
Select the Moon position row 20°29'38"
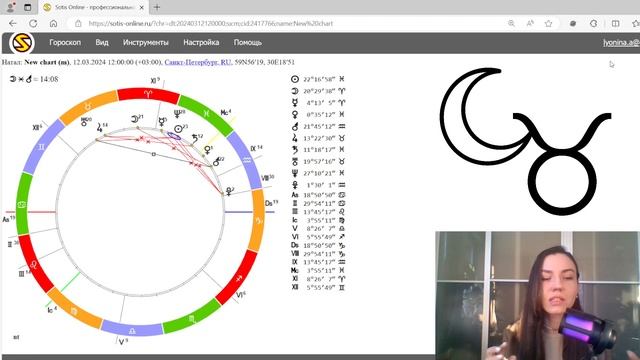click(318, 91)
